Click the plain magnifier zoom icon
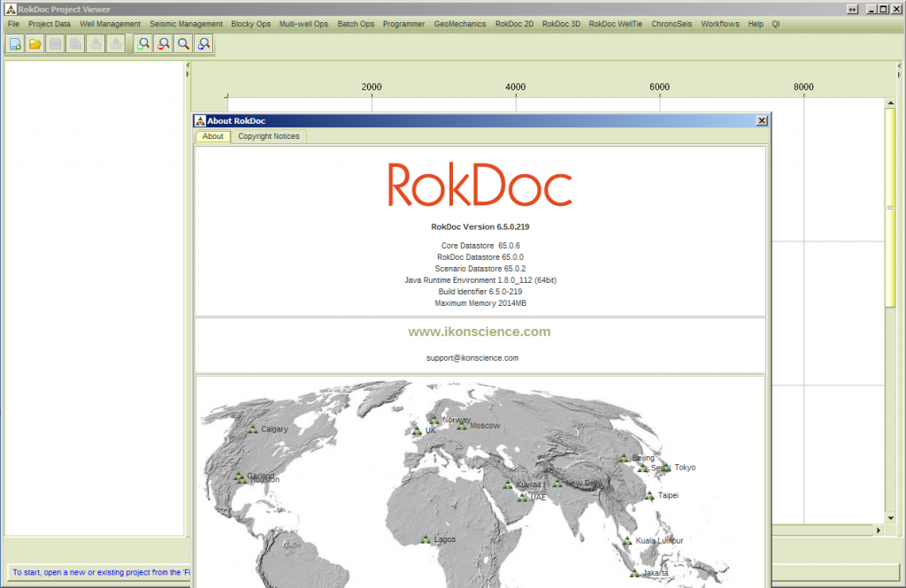This screenshot has width=906, height=588. click(x=184, y=44)
